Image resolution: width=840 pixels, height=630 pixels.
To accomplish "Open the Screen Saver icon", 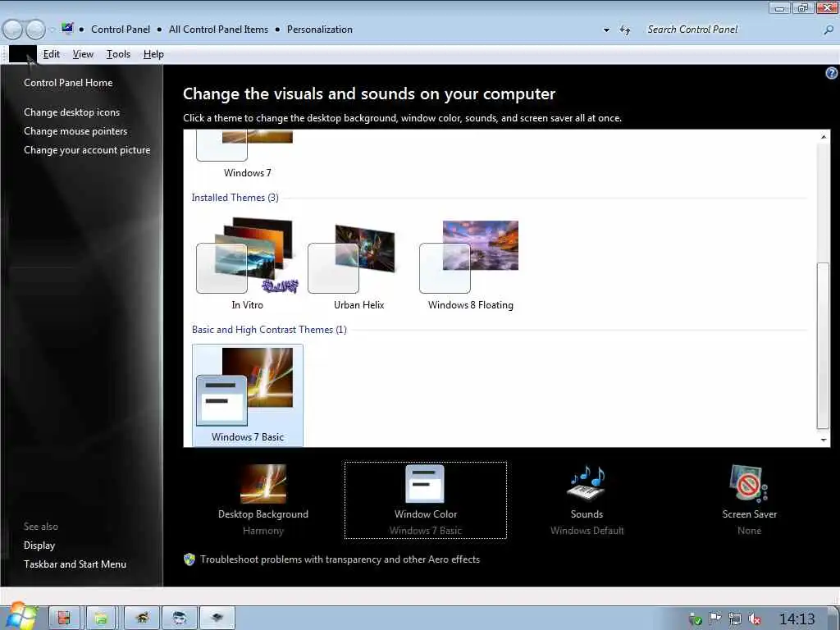I will [749, 483].
